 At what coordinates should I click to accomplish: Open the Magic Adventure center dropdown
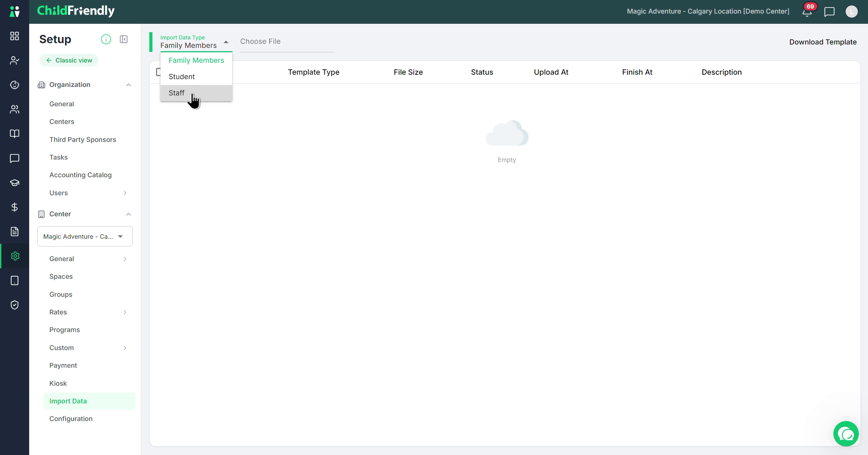coord(85,236)
